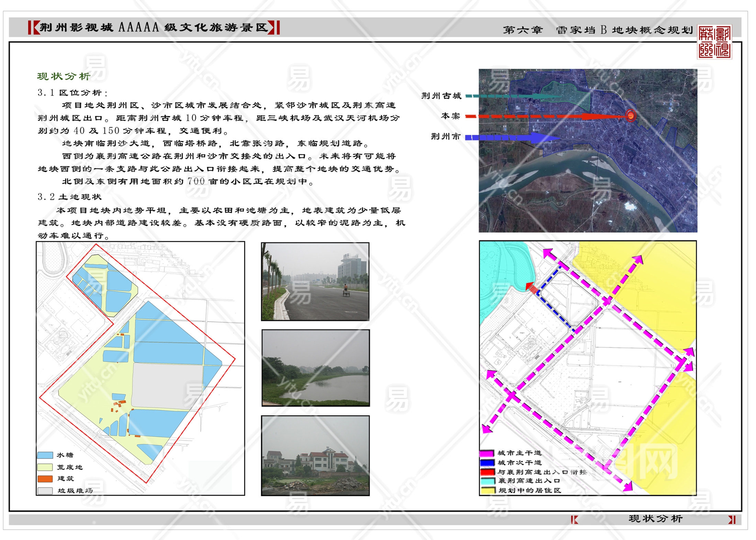Click the 3.2 土地现状 subheading
Viewport: 756px width, 540px height.
(x=69, y=197)
